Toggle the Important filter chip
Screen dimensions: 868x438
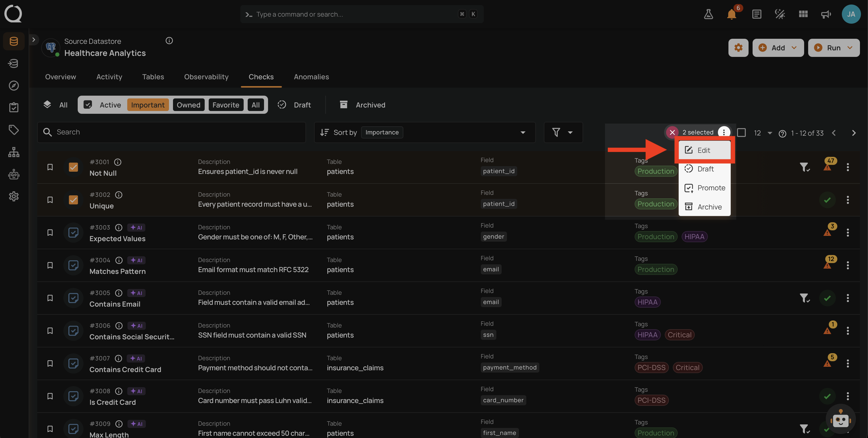pyautogui.click(x=148, y=105)
